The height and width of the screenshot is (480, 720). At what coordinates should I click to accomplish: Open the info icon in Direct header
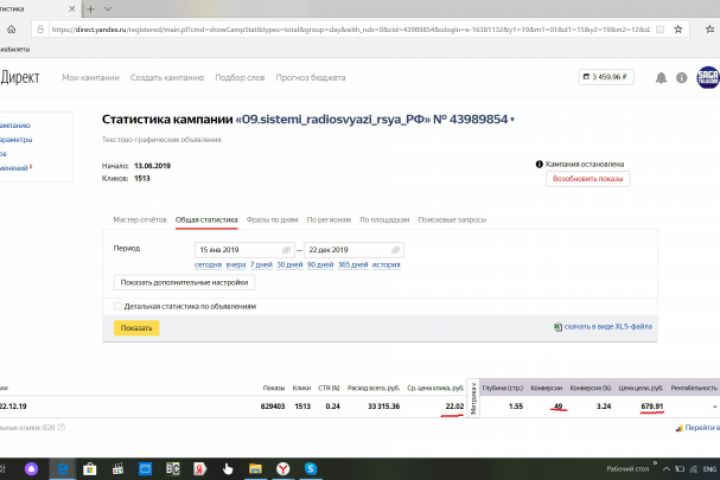[681, 78]
